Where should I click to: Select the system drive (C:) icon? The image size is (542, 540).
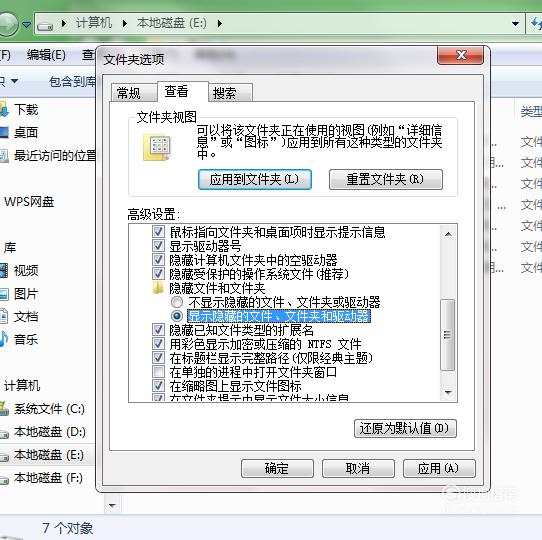coord(4,409)
